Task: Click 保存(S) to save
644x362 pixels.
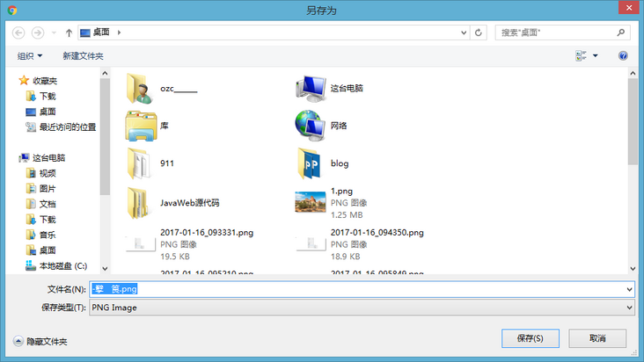Action: pos(530,338)
